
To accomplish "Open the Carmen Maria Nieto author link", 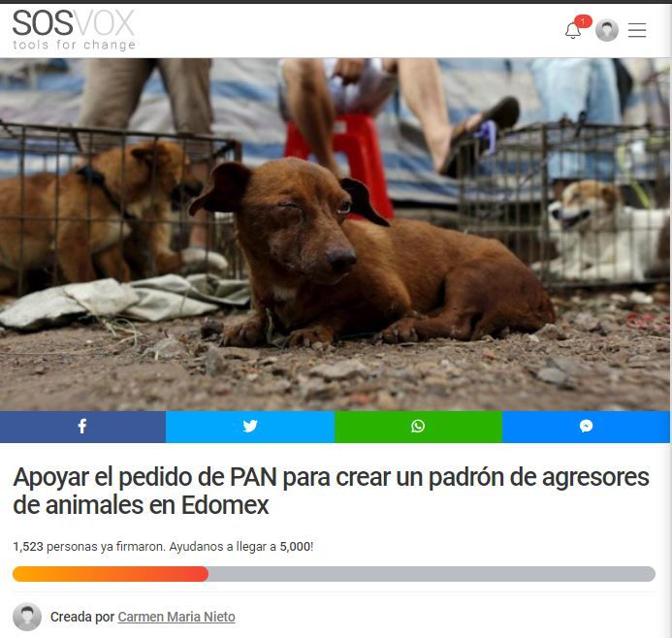I will [x=176, y=617].
